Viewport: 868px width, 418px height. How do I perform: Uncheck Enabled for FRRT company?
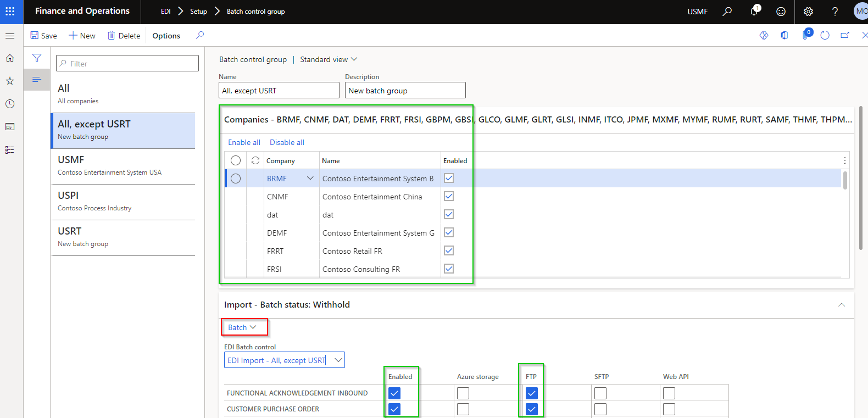click(449, 250)
